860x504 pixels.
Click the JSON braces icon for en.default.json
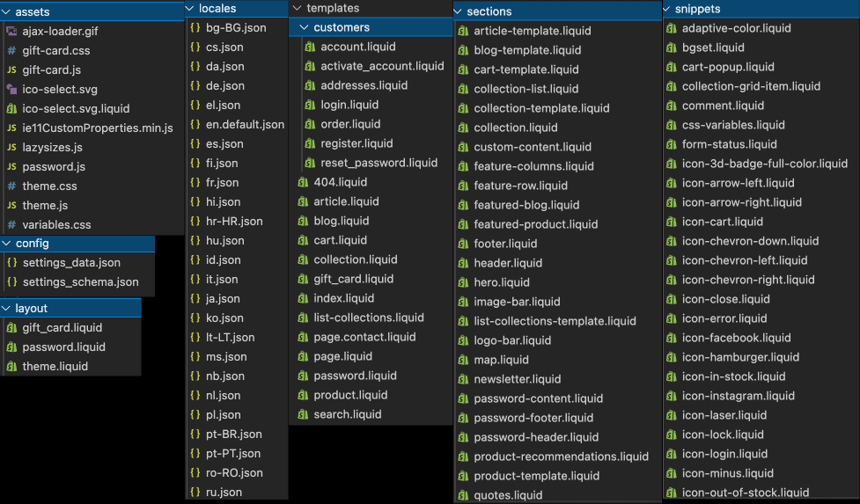(x=195, y=125)
